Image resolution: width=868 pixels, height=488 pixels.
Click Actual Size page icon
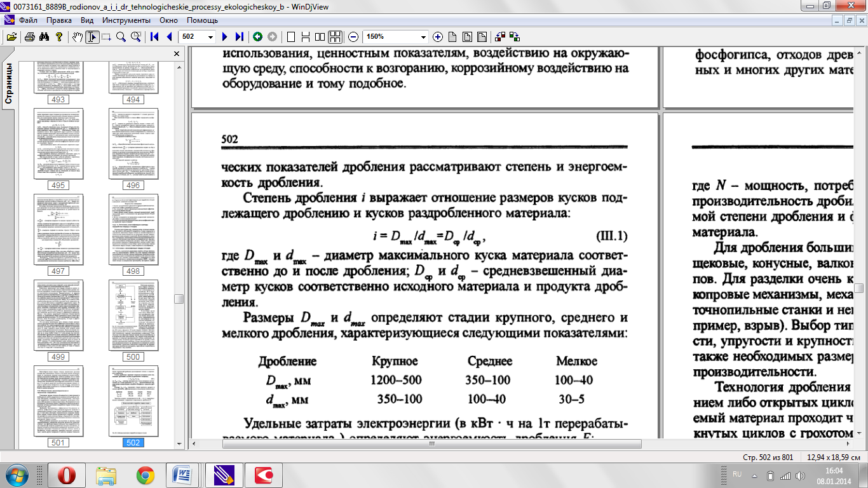click(452, 37)
